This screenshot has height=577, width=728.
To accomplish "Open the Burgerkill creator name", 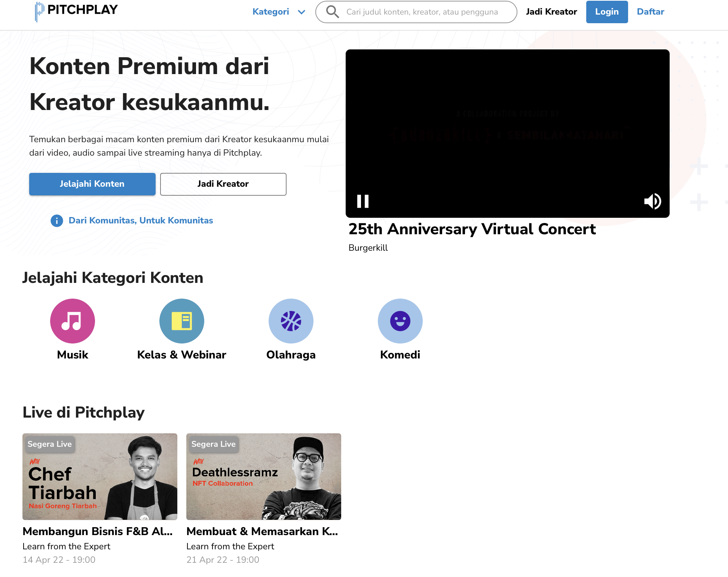I will click(x=368, y=248).
